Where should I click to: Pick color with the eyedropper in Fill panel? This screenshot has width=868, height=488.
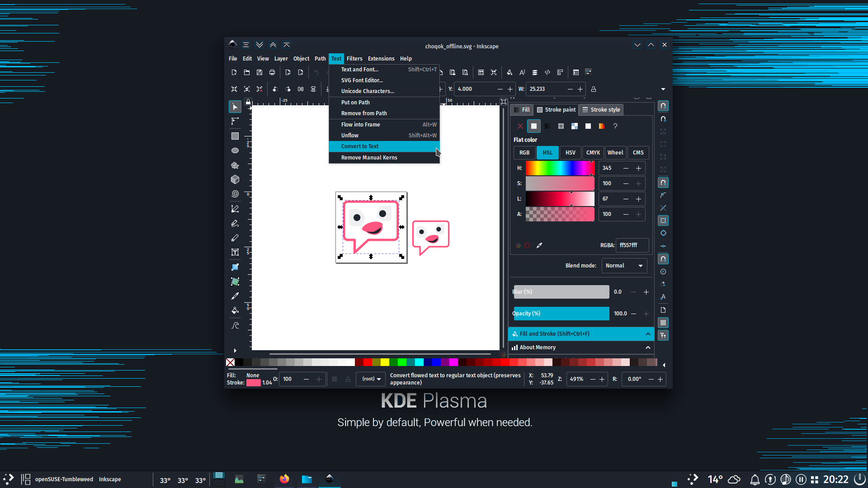click(x=539, y=245)
